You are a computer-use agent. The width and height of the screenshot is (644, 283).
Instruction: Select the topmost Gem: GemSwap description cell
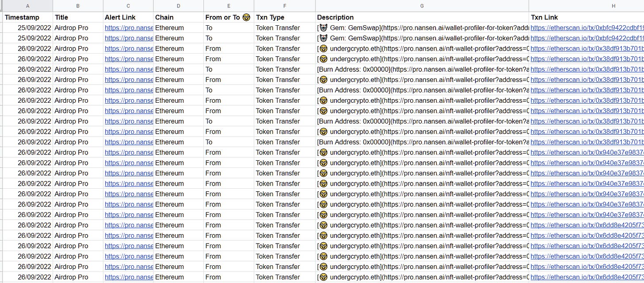[x=422, y=27]
